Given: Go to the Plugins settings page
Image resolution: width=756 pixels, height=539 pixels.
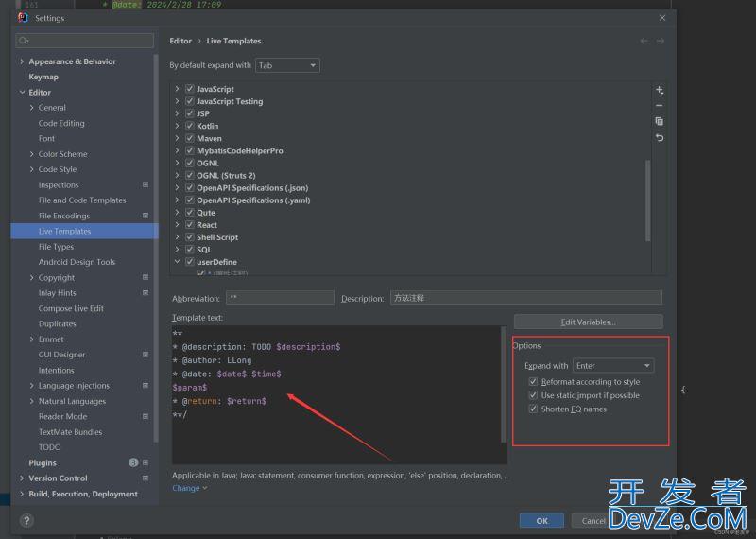Looking at the screenshot, I should pyautogui.click(x=43, y=462).
